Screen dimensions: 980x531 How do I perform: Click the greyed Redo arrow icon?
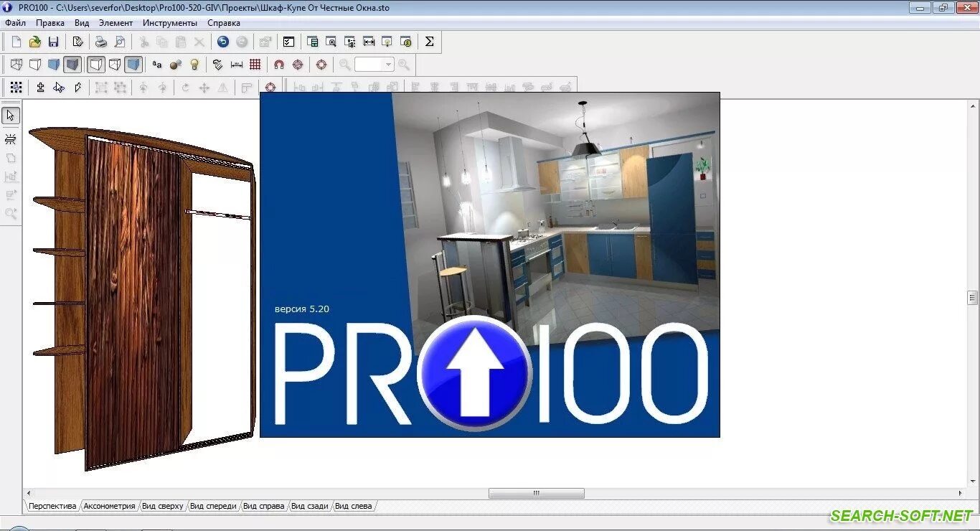click(242, 42)
